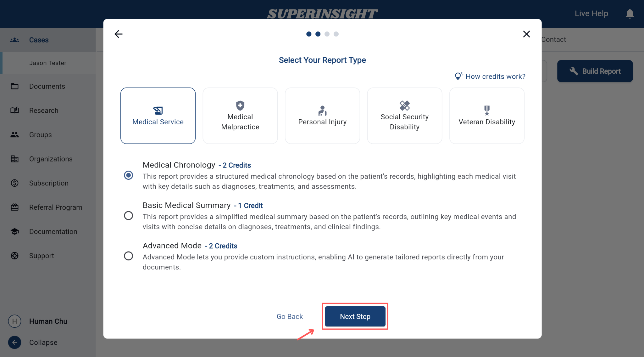Click the Referral Program gift icon
The image size is (644, 357).
[x=14, y=207]
